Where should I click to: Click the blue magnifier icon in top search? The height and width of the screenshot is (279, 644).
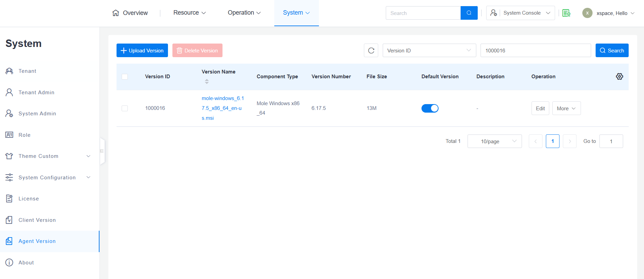click(x=469, y=13)
